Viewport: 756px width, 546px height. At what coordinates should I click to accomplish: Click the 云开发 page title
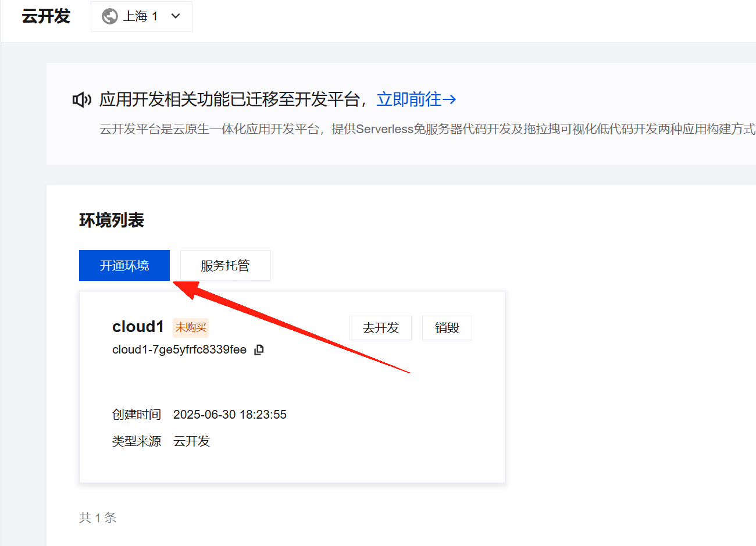(x=46, y=16)
